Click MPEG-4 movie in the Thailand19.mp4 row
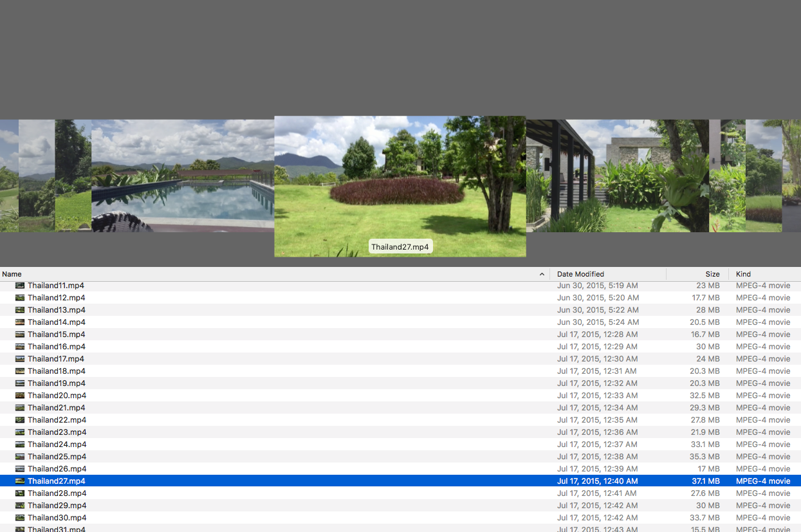 (x=763, y=383)
